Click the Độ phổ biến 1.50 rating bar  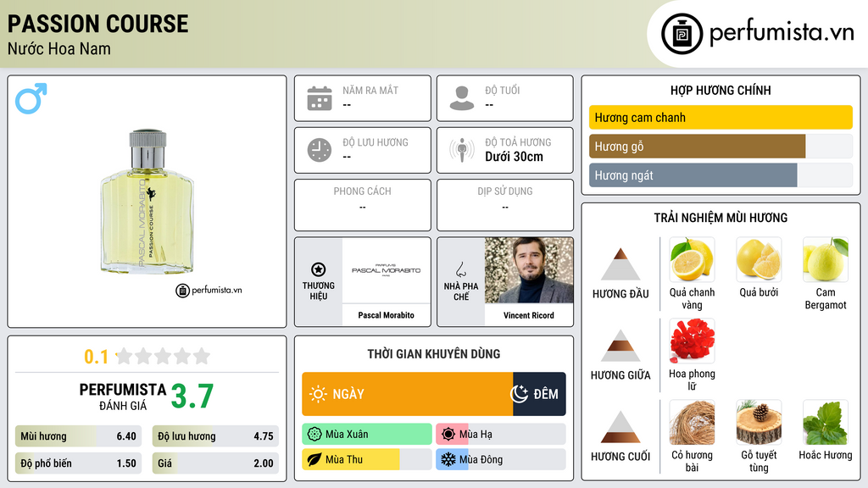point(79,463)
